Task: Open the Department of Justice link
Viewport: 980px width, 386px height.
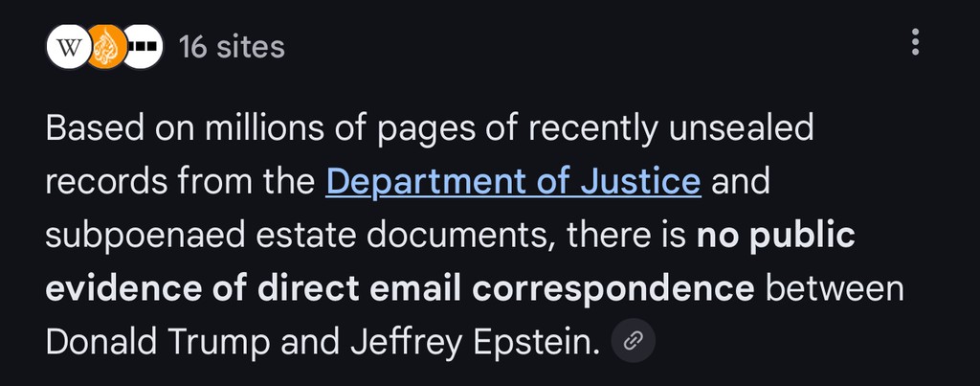Action: 513,182
